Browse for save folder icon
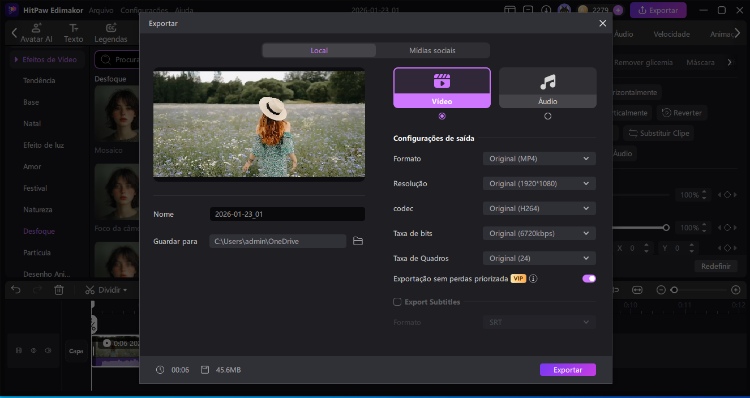 [358, 241]
